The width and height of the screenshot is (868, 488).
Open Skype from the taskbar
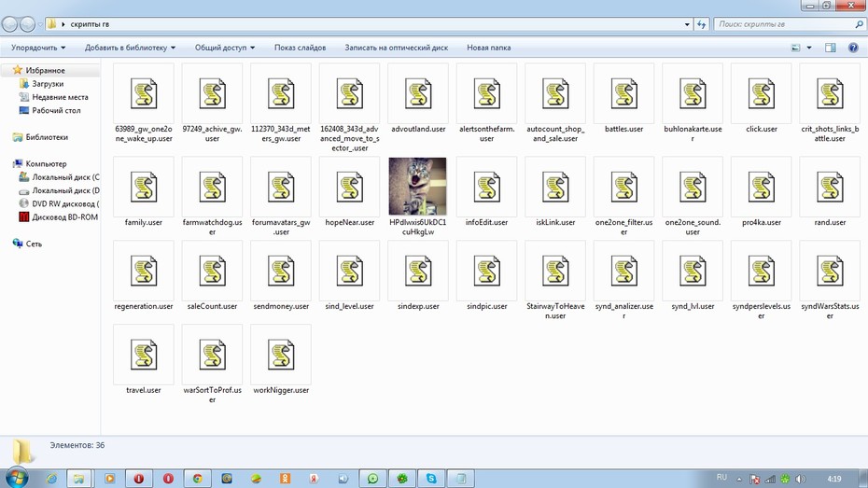tap(431, 479)
